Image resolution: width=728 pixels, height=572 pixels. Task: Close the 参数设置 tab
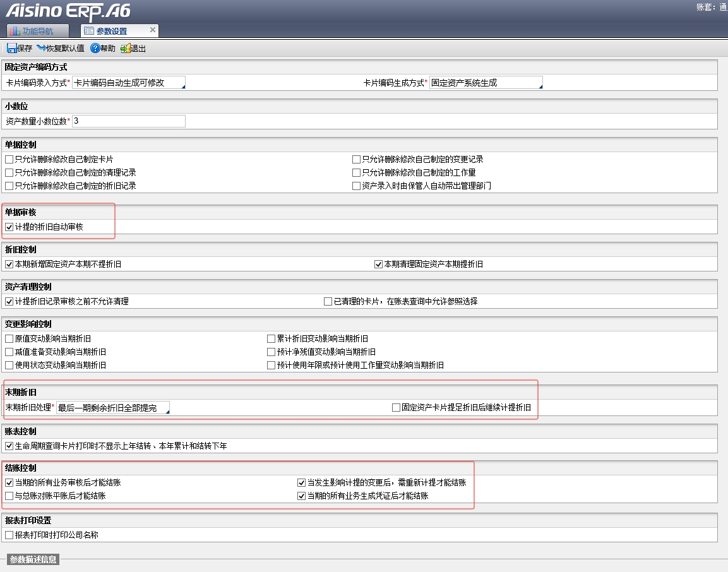pos(152,30)
